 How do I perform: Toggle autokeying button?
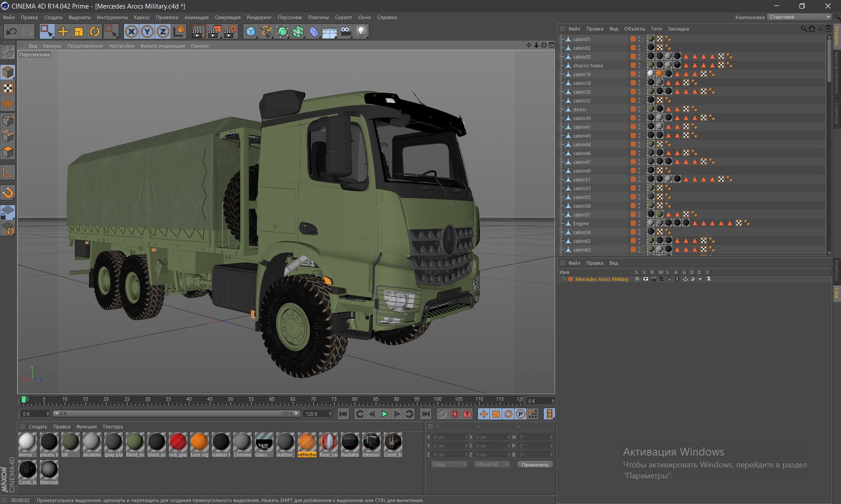[x=455, y=414]
